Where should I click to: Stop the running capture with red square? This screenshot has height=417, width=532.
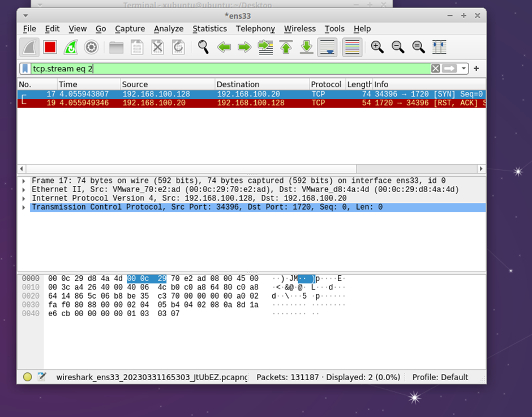50,47
